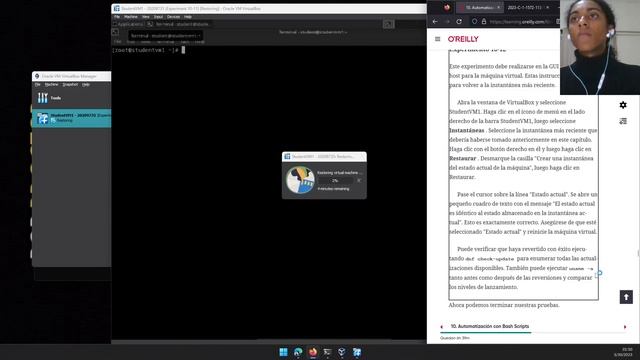Open the terminal app in taskbar
Viewport: 640px width, 360px height.
tap(327, 352)
